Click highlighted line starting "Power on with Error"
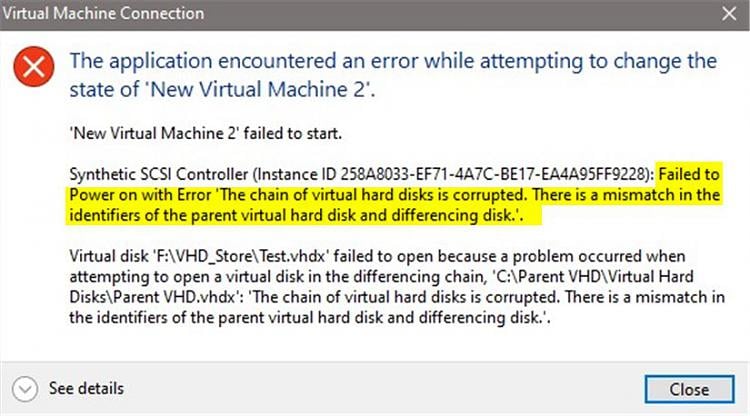The height and width of the screenshot is (416, 750). pyautogui.click(x=395, y=195)
